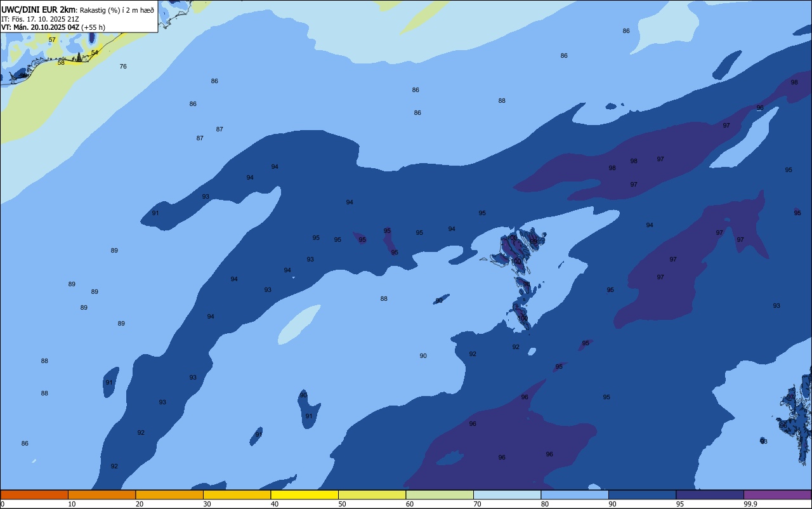Click the pale blue 70–80 legend swatch
The height and width of the screenshot is (509, 812).
click(x=507, y=494)
